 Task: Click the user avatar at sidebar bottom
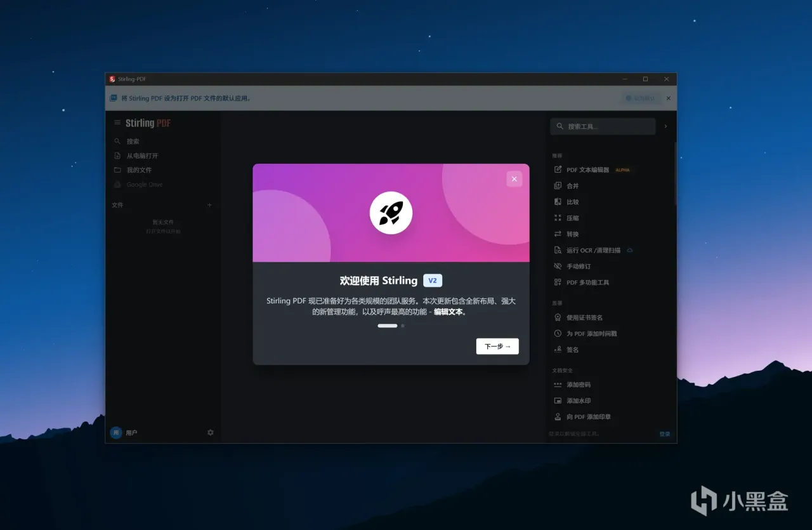pyautogui.click(x=116, y=432)
